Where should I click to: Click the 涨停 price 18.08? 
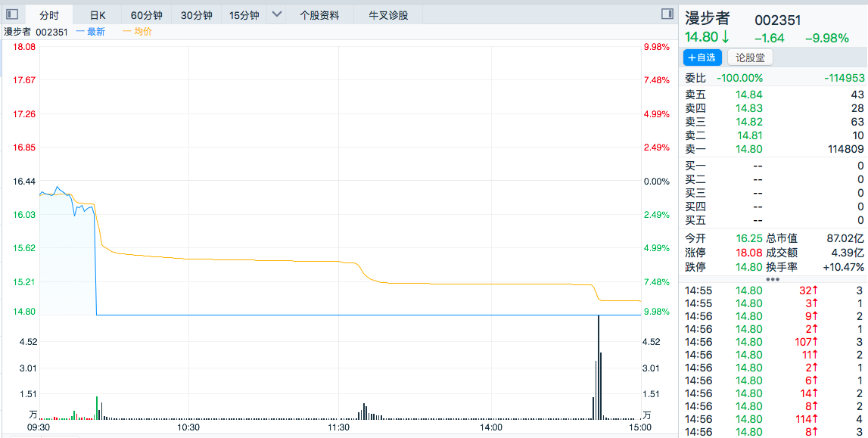748,252
